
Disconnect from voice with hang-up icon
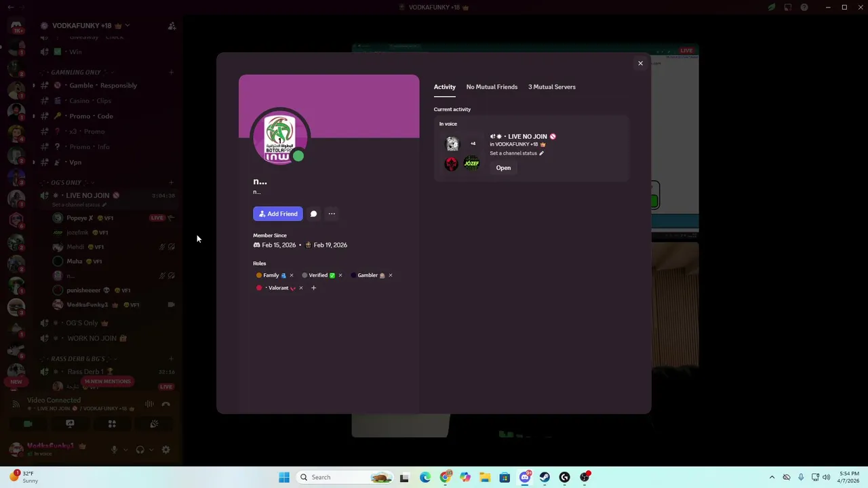[165, 404]
